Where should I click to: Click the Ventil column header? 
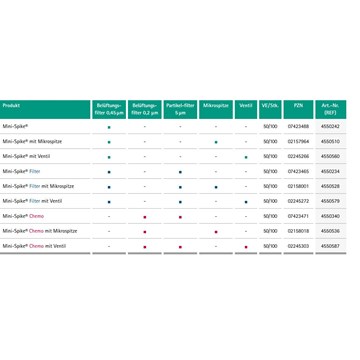pyautogui.click(x=246, y=109)
